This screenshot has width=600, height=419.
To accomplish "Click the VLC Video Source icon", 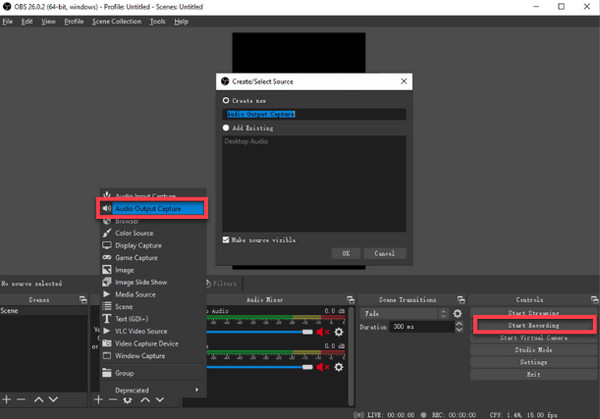I will [x=107, y=331].
